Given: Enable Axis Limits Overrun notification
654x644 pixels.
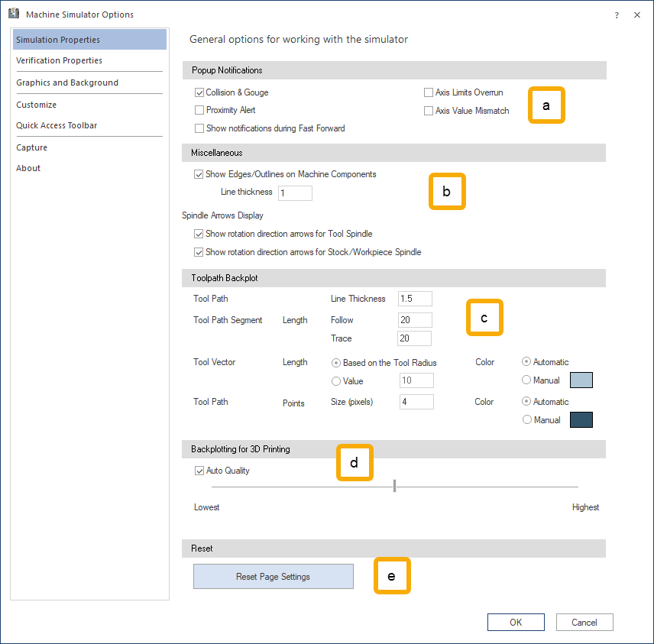Looking at the screenshot, I should click(x=429, y=92).
